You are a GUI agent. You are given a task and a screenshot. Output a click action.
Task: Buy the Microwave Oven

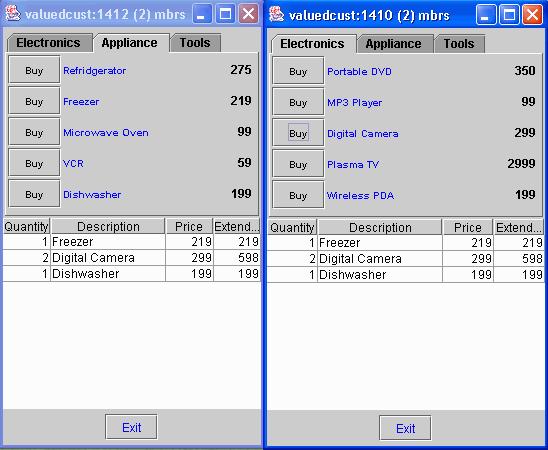34,132
